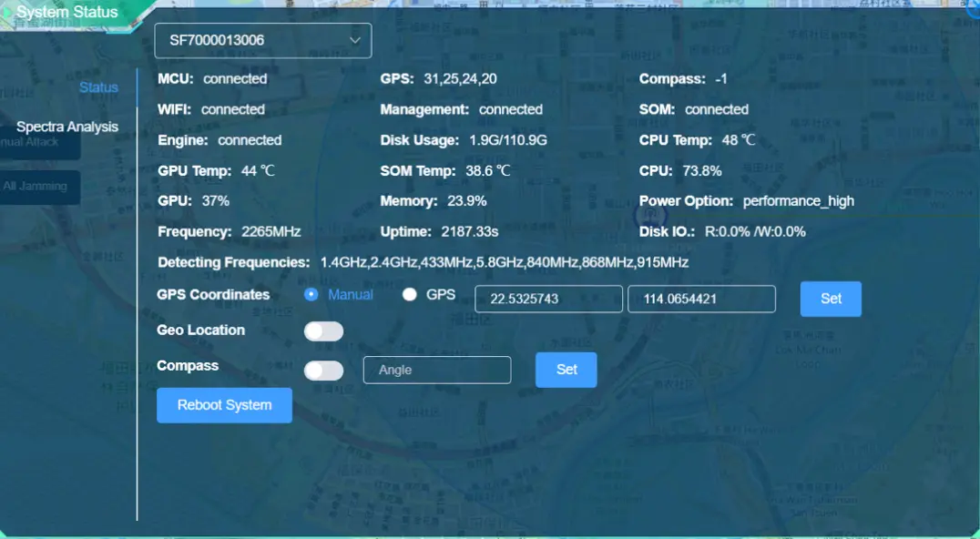The width and height of the screenshot is (980, 539).
Task: Open the Spectra Analysis tab
Action: pos(67,127)
